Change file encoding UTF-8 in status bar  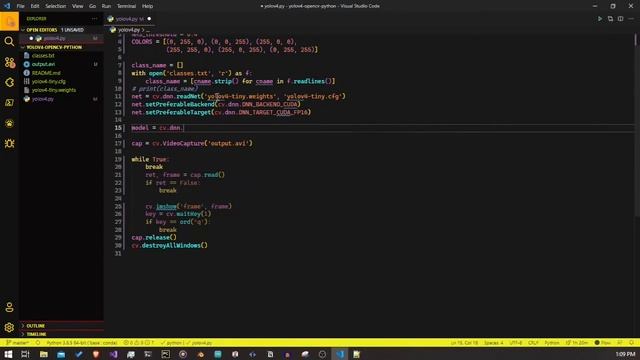[516, 343]
